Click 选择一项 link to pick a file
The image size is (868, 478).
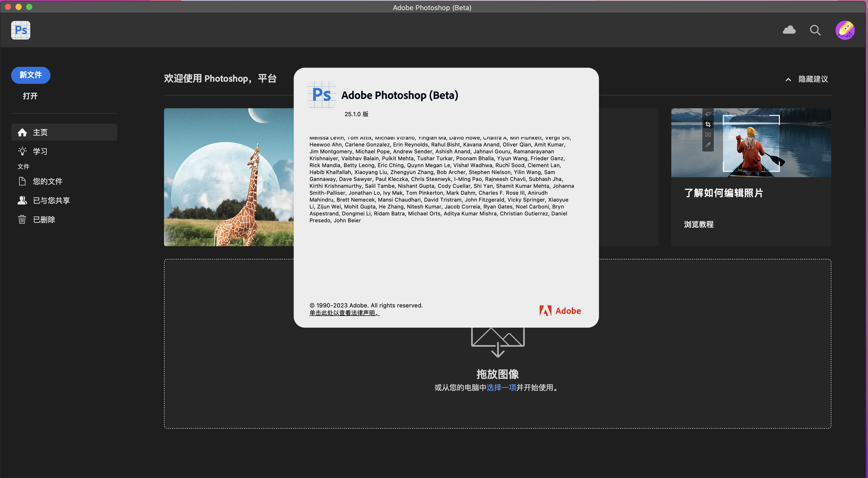tap(501, 388)
